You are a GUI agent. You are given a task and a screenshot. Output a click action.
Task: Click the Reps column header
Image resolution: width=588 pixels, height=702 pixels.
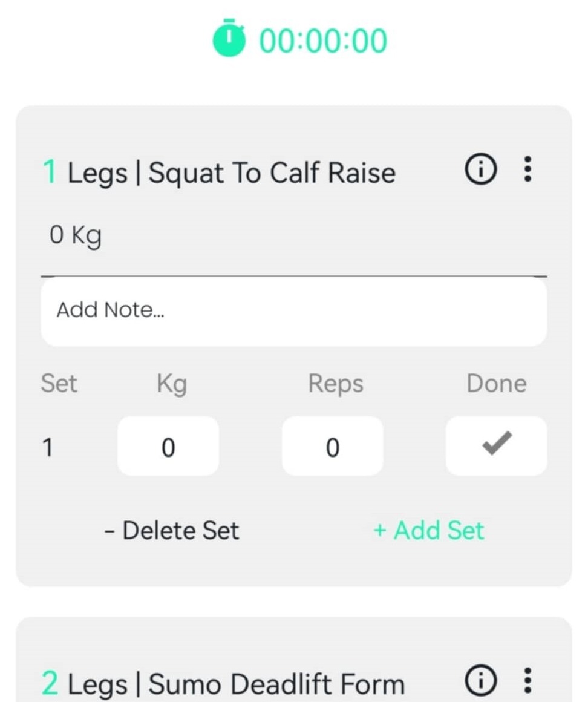(336, 384)
